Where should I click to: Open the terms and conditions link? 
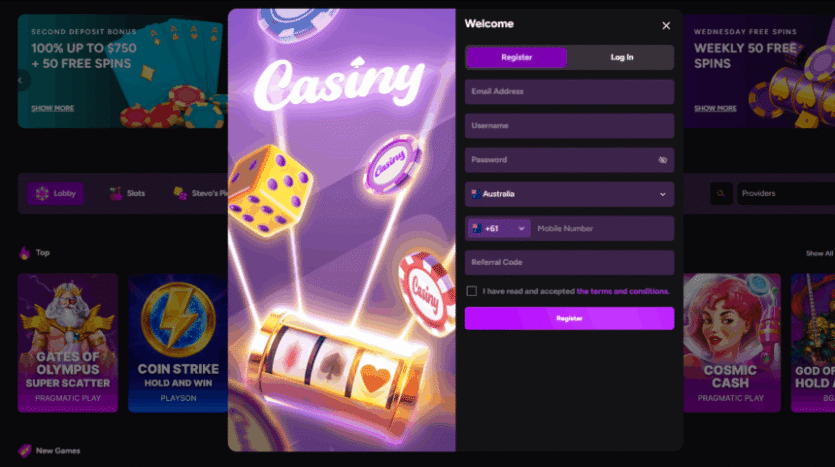coord(623,291)
